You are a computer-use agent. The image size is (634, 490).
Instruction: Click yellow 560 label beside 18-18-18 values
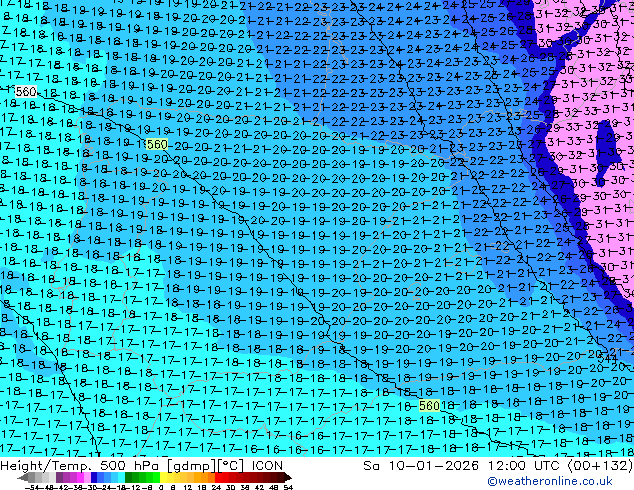point(429,405)
